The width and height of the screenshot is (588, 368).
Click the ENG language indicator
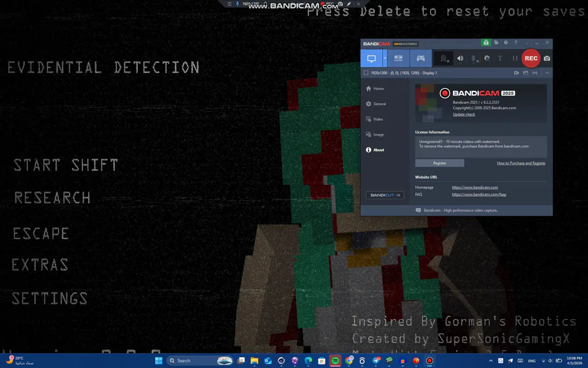click(x=532, y=361)
